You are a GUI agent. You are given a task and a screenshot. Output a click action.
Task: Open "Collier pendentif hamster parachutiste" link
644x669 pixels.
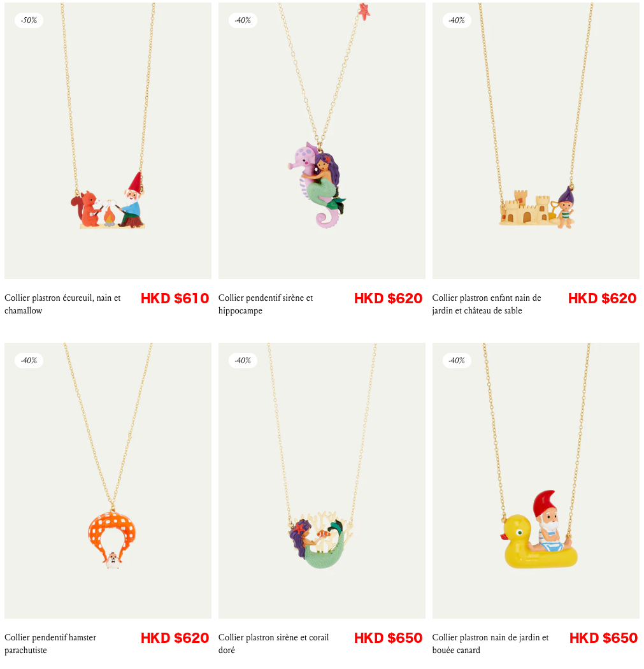click(50, 644)
